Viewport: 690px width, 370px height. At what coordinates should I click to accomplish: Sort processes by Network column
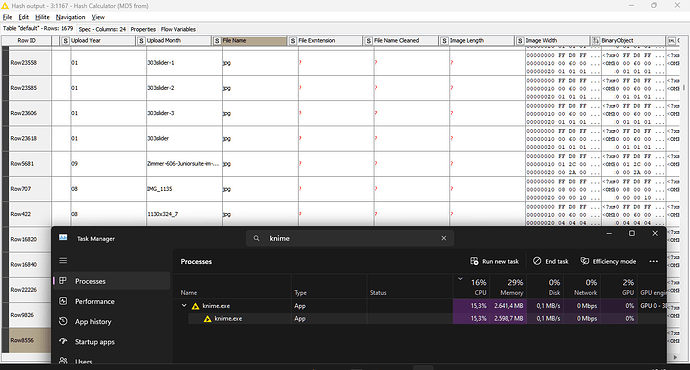(x=582, y=287)
